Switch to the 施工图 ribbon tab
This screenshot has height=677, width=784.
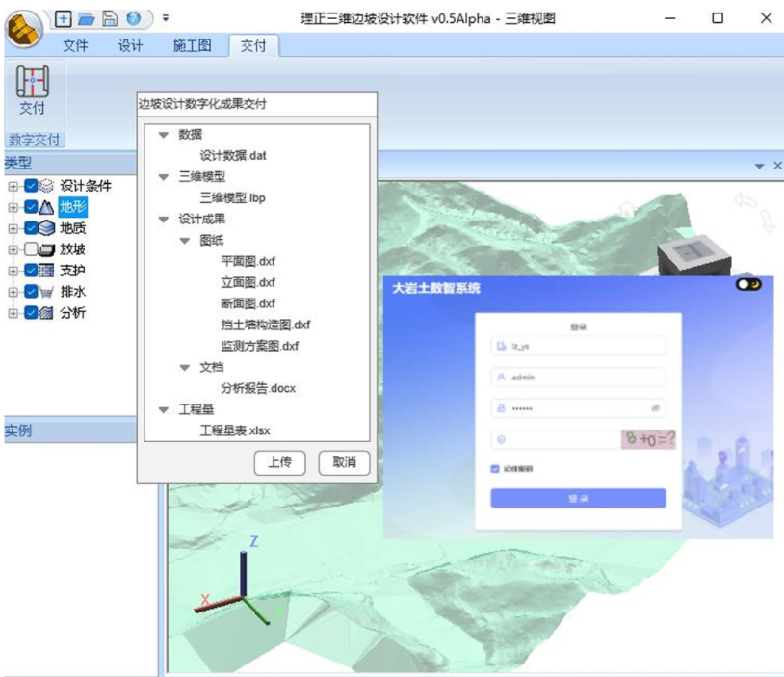192,46
